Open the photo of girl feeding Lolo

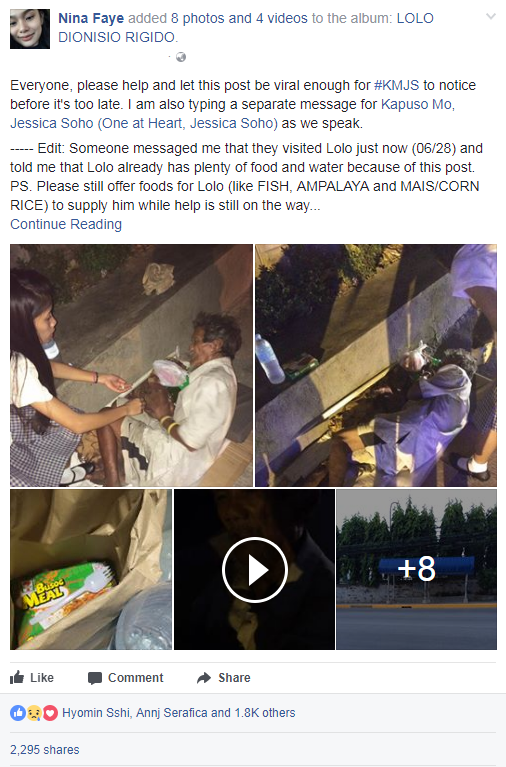[131, 365]
